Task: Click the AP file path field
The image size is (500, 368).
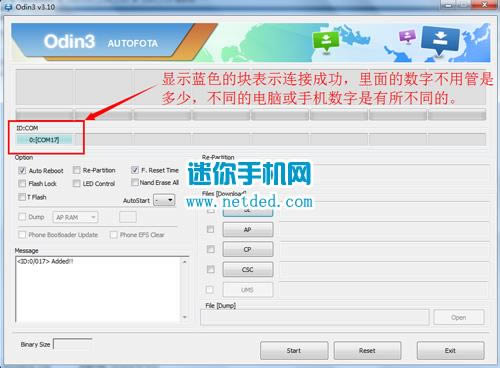Action: pos(384,230)
